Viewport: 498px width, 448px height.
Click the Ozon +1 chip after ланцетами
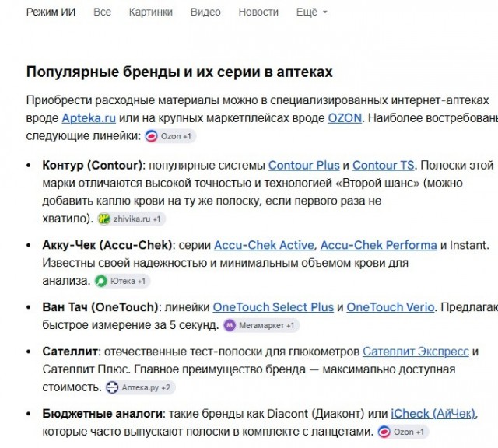(x=403, y=432)
